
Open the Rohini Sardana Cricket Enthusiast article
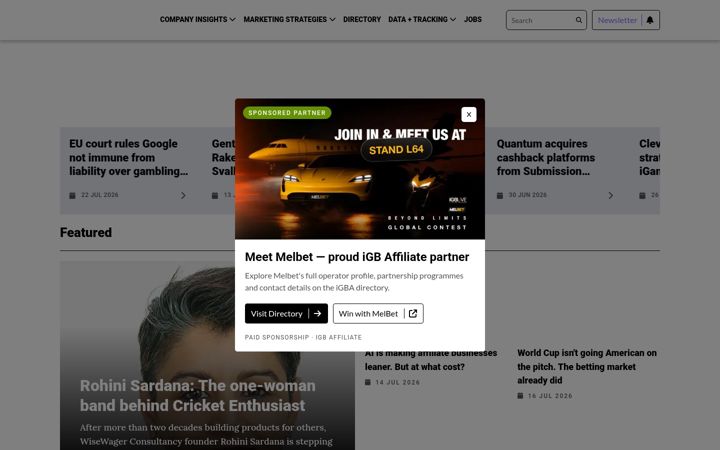197,395
